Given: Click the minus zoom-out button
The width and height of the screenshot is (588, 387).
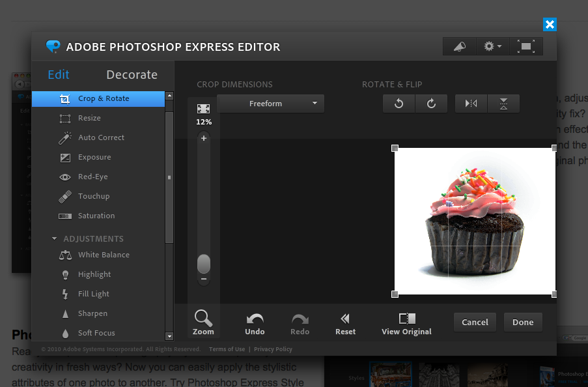Looking at the screenshot, I should tap(204, 279).
